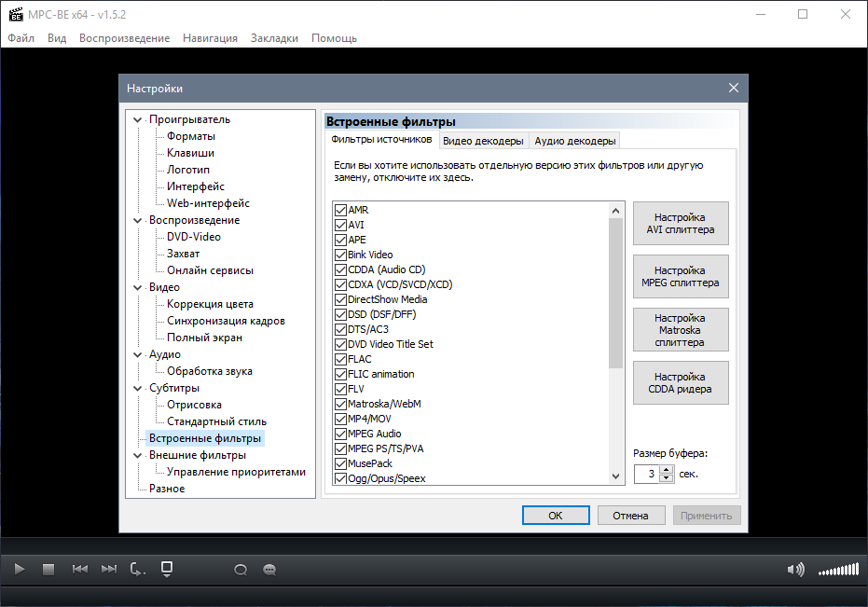This screenshot has width=868, height=607.
Task: Collapse the Проигрыватель tree node
Action: click(138, 119)
